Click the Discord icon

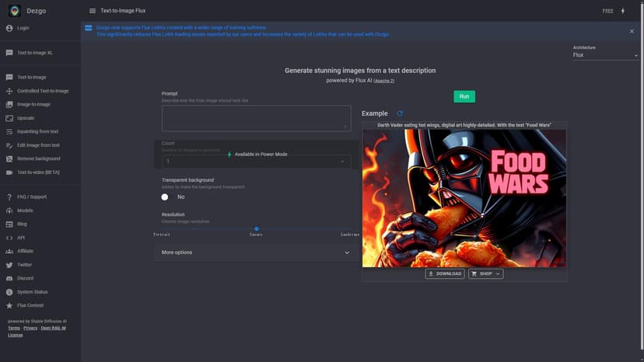(x=9, y=278)
